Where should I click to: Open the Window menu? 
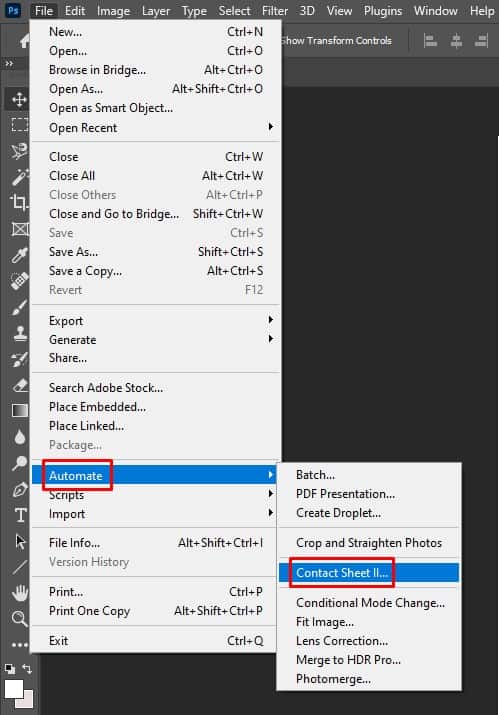[435, 10]
